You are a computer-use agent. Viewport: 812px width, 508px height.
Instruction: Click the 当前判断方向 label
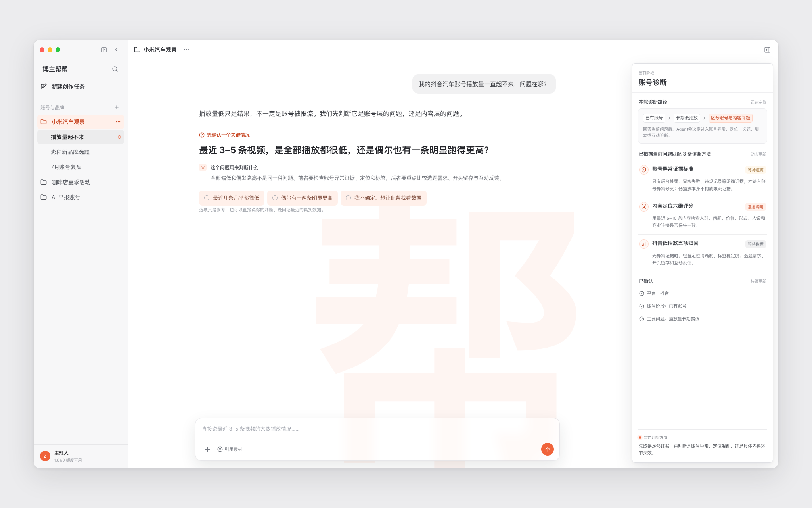[655, 437]
